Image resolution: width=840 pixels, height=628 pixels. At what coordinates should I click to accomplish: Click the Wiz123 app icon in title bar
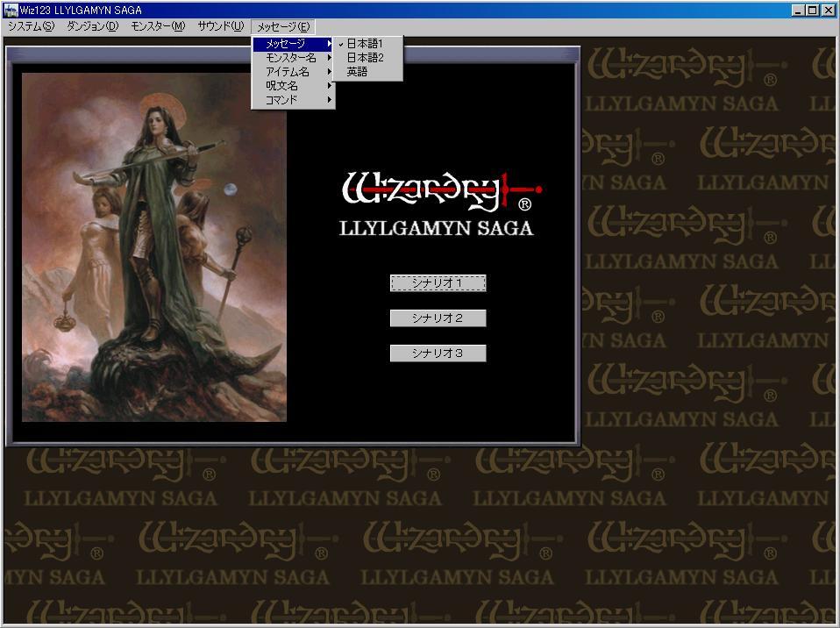(11, 10)
